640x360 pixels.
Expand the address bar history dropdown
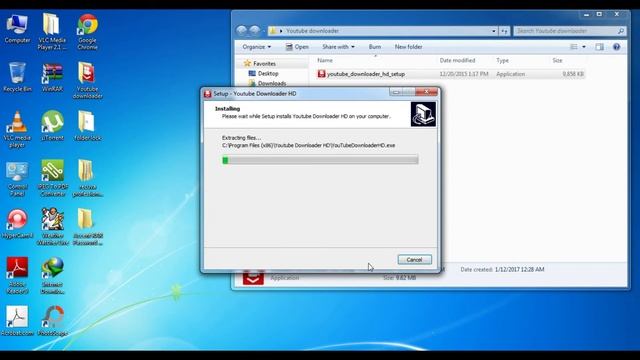(494, 31)
